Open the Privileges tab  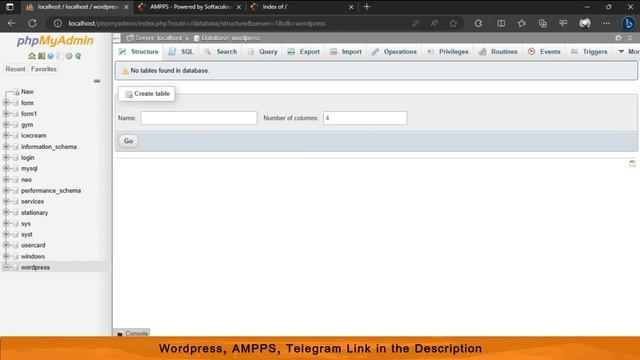[448, 52]
